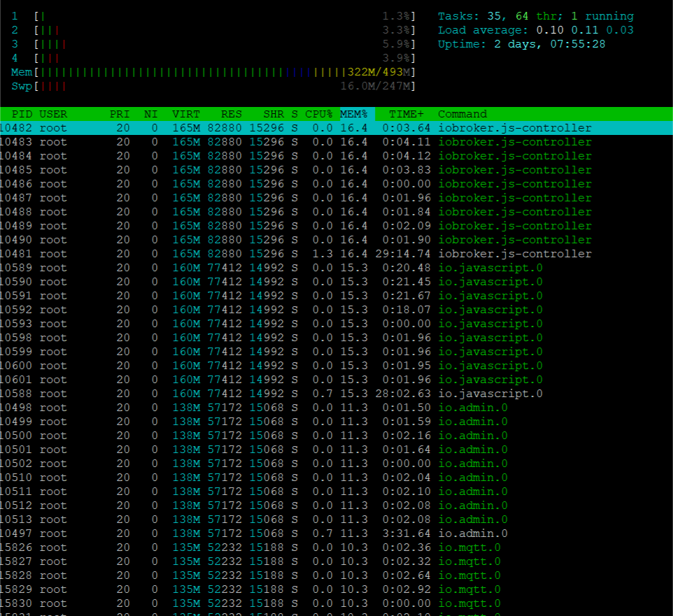Select io.admin.0 thread PID 10510
This screenshot has height=616, width=673.
point(336,478)
